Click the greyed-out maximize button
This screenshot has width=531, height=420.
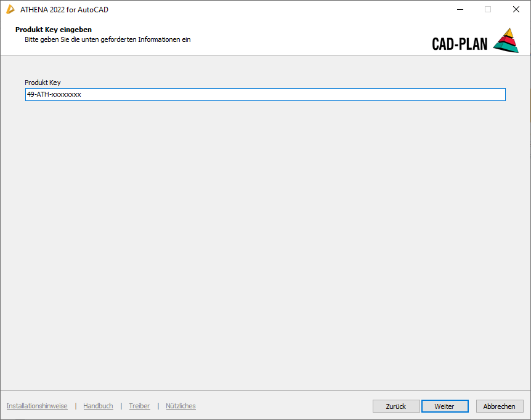pyautogui.click(x=488, y=9)
